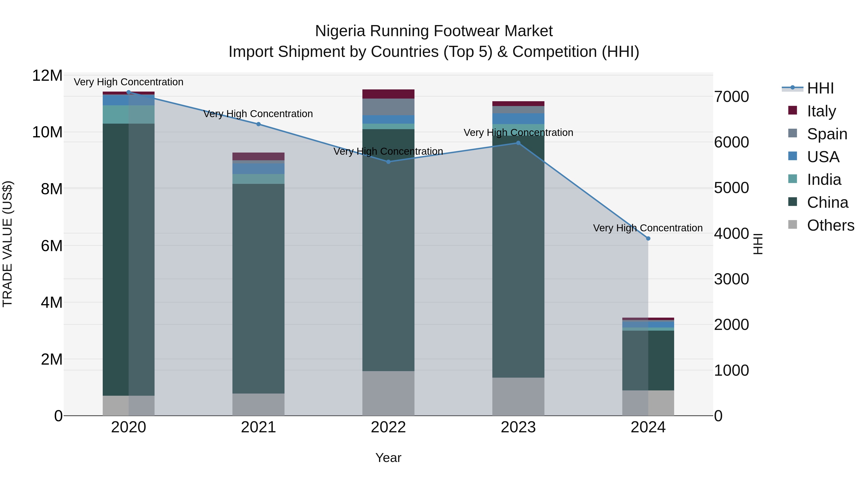Click the Others segment of the 2023 bar
This screenshot has height=488, width=868.
pyautogui.click(x=518, y=396)
